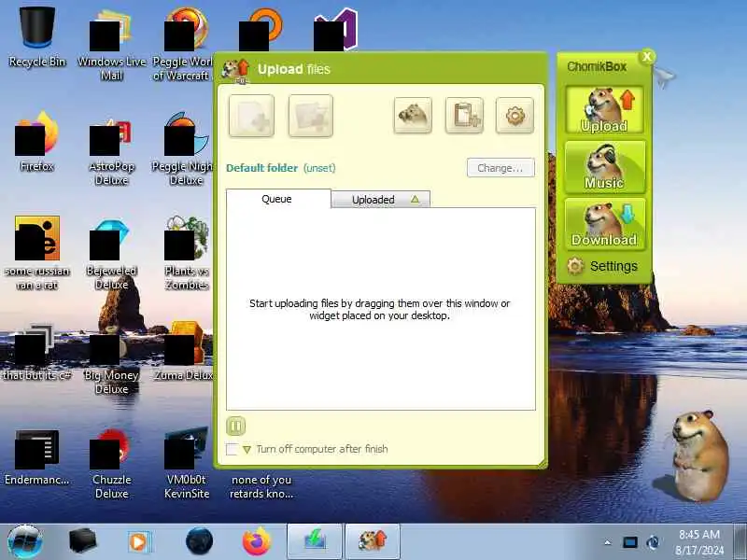This screenshot has height=560, width=747.
Task: Enable Turn off computer after finish checkbox
Action: (232, 449)
